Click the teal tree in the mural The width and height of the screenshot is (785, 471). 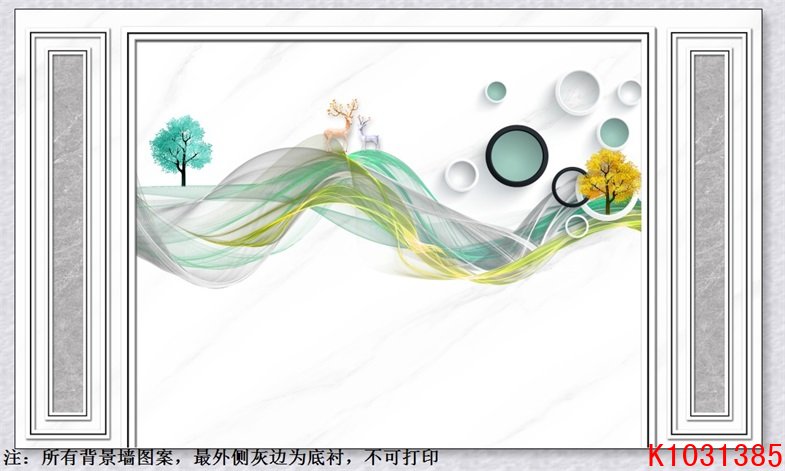181,150
